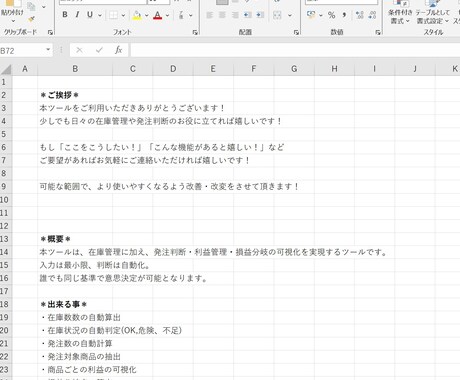Select the cell starting 少しでも日々の在庫管理
The image size is (460, 380).
click(x=75, y=121)
